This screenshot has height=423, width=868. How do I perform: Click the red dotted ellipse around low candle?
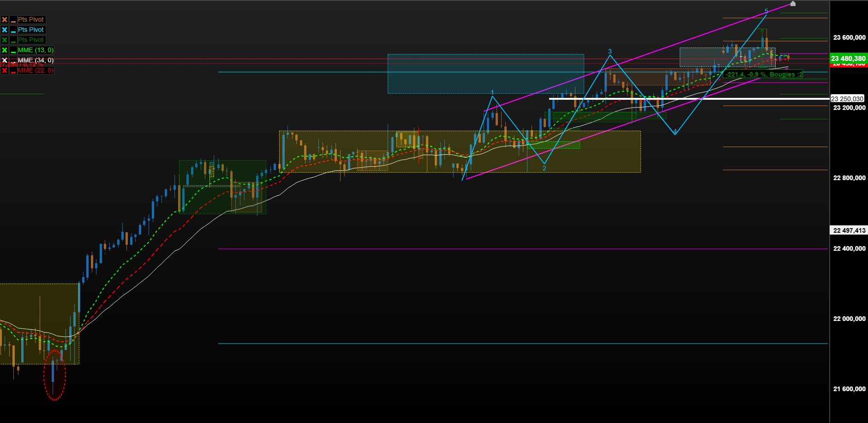[54, 375]
